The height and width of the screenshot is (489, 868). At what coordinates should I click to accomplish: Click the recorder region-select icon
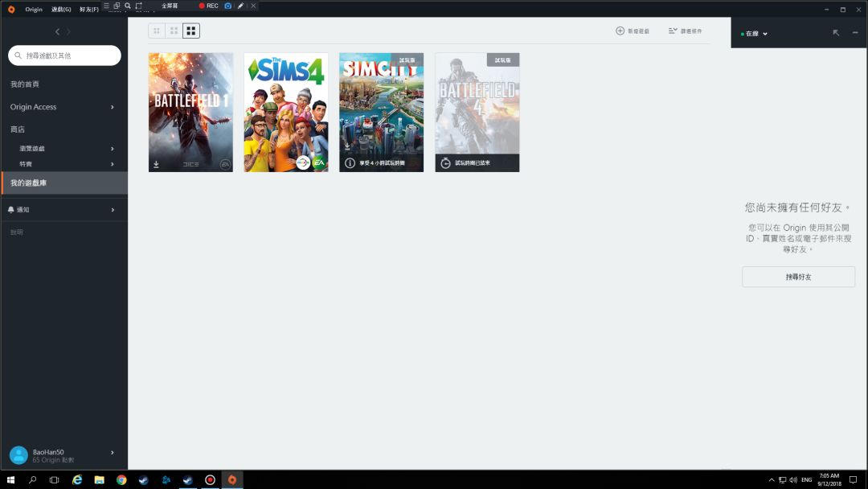point(138,6)
